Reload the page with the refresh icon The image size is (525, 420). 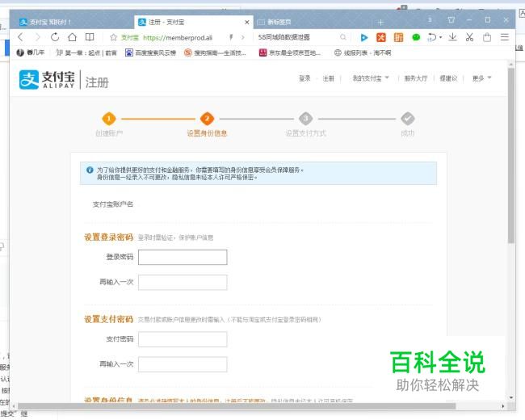tap(55, 37)
